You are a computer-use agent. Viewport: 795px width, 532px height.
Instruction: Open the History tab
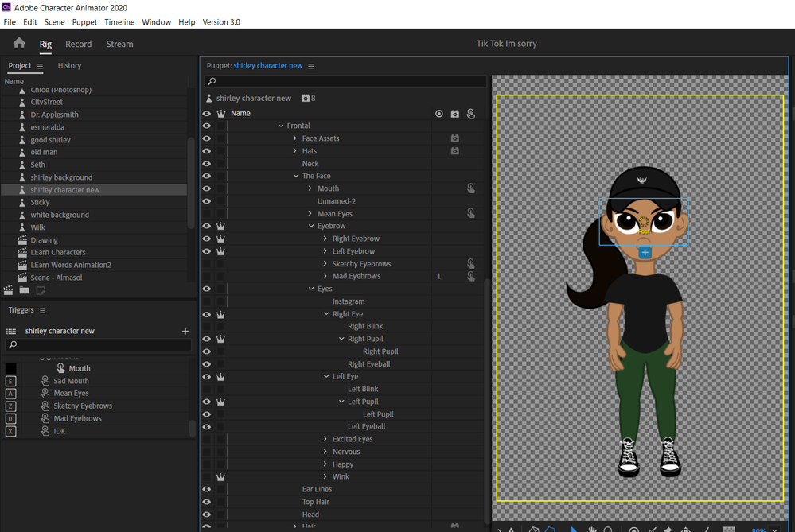tap(69, 65)
